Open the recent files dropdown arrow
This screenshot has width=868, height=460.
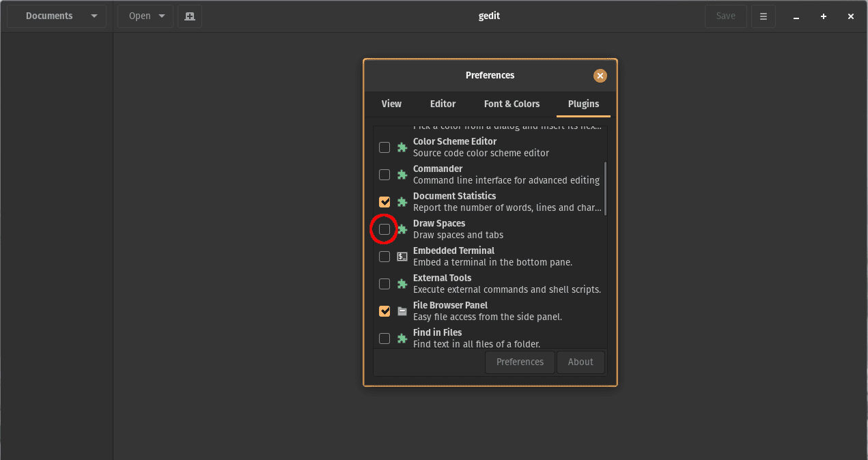click(x=162, y=16)
